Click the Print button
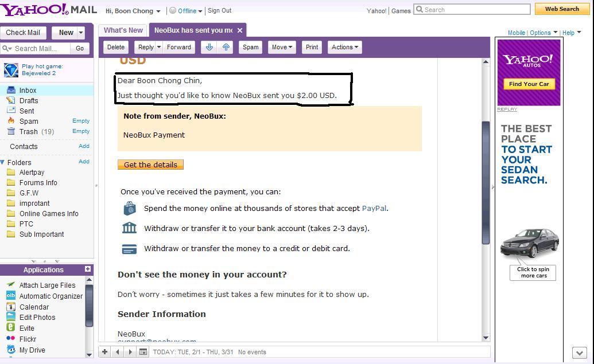This screenshot has height=364, width=594. click(x=312, y=47)
